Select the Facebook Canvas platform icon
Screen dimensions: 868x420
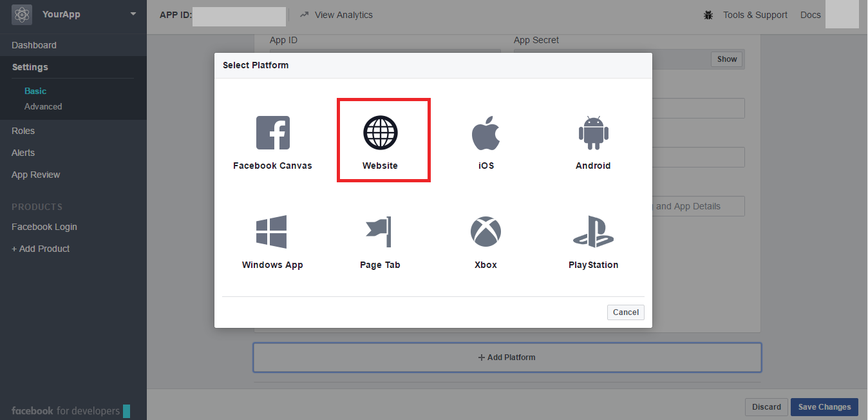click(x=273, y=133)
